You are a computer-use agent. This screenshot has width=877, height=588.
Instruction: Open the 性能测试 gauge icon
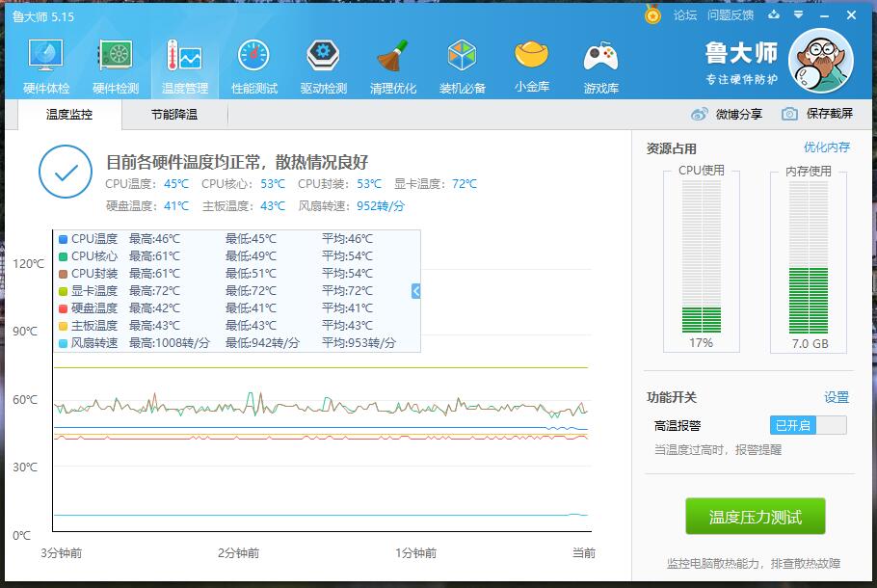point(253,55)
